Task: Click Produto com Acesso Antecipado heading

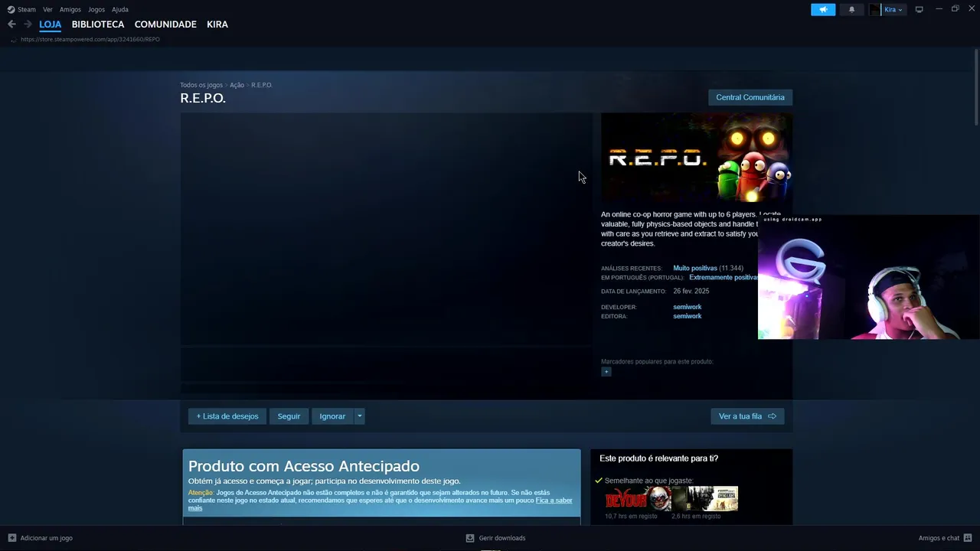Action: (304, 466)
